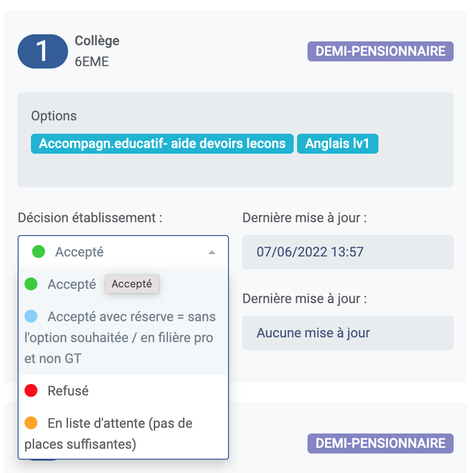476x473 pixels.
Task: Select the Refusé option
Action: pyautogui.click(x=123, y=391)
